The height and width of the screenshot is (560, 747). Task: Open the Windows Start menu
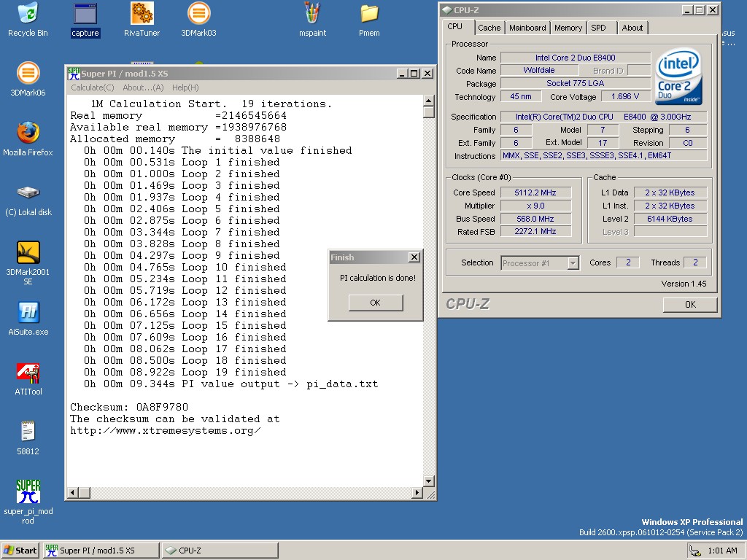tap(20, 551)
